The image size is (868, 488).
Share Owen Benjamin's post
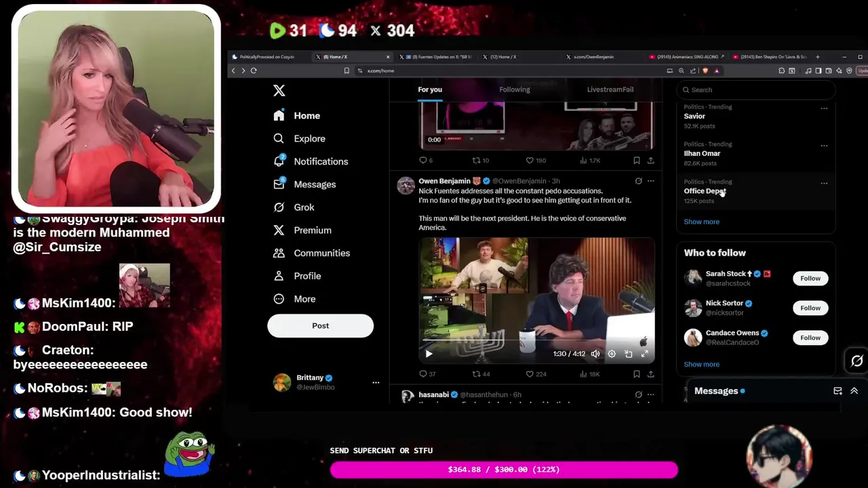[651, 373]
